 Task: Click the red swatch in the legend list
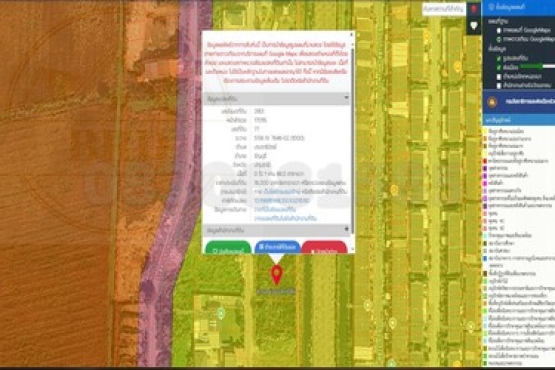click(x=485, y=161)
